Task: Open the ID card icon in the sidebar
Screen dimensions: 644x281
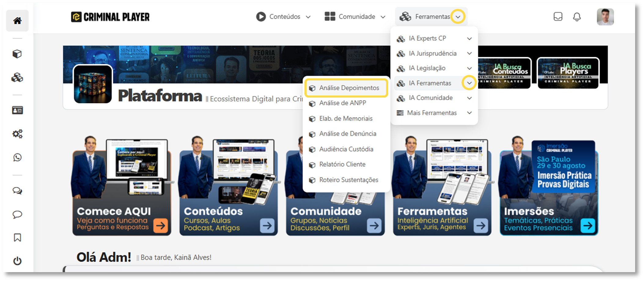Action: pyautogui.click(x=17, y=110)
